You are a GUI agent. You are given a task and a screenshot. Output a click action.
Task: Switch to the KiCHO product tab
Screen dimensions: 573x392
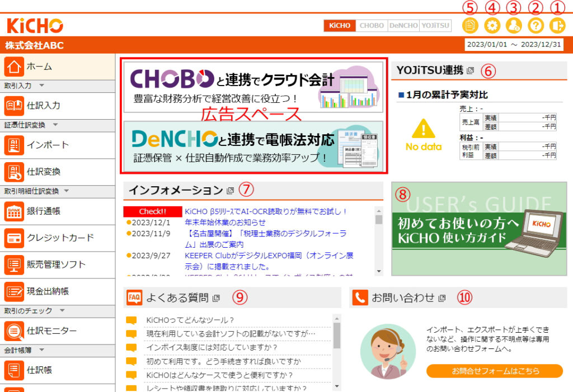tap(340, 26)
